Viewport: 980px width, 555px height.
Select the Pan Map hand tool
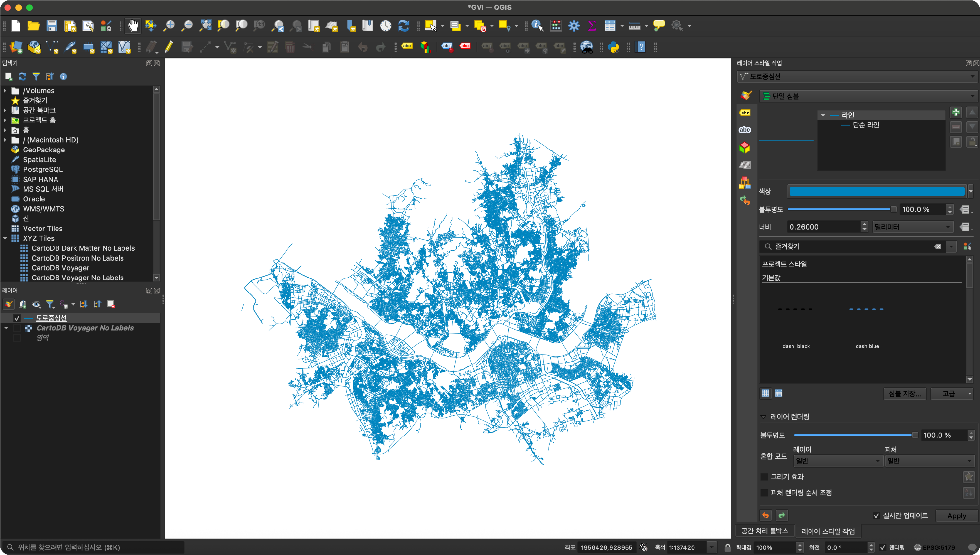click(x=133, y=26)
